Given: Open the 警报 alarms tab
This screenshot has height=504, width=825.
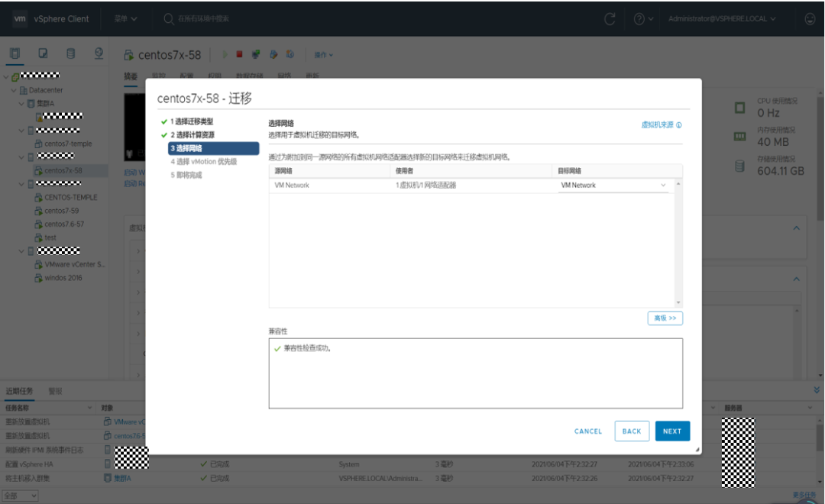Looking at the screenshot, I should point(55,391).
